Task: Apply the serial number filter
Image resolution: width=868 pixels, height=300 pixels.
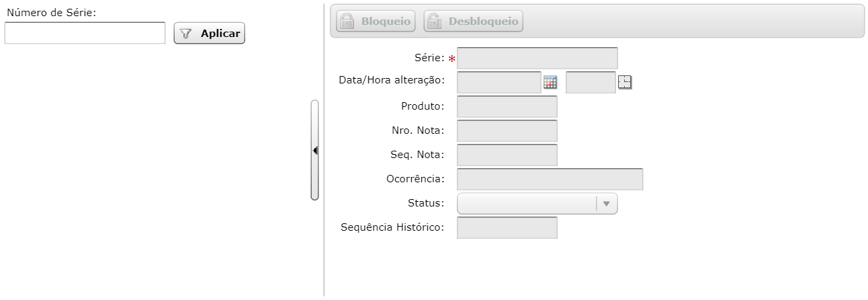Action: (x=209, y=34)
